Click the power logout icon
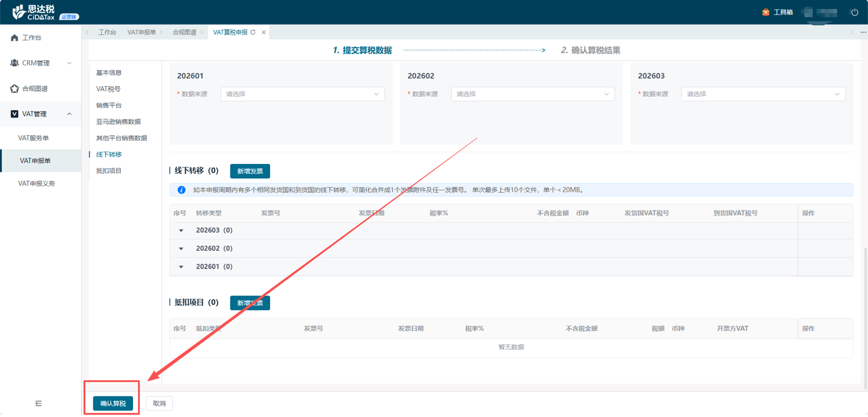Image resolution: width=868 pixels, height=417 pixels. [x=854, y=12]
